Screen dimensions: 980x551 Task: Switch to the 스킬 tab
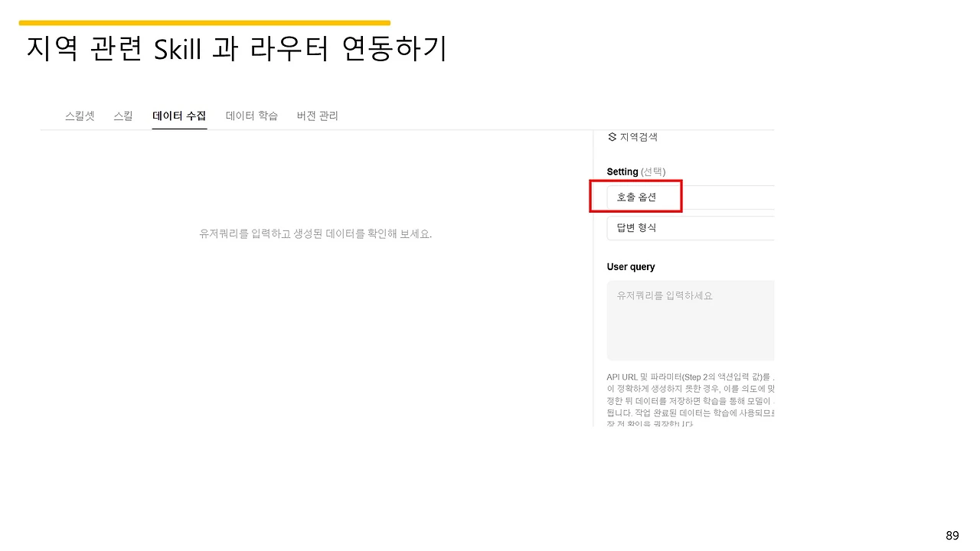pos(122,116)
